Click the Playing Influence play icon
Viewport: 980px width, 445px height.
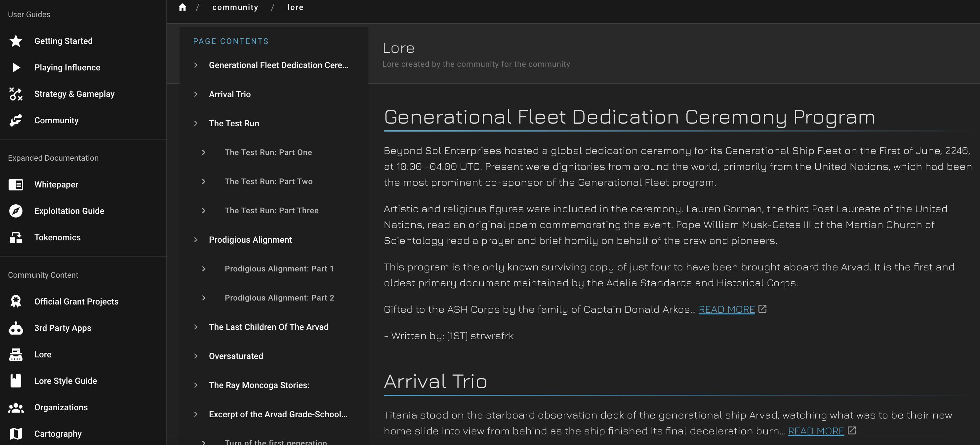click(16, 67)
